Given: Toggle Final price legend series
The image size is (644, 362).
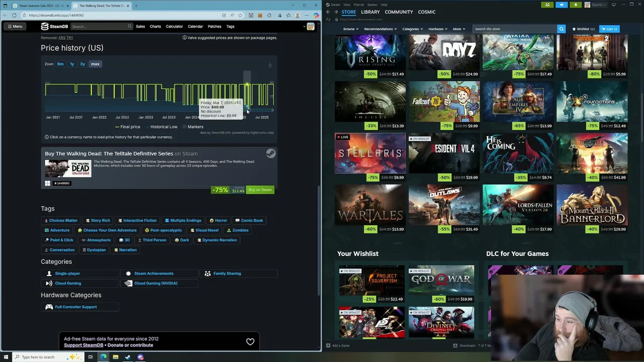Looking at the screenshot, I should tap(128, 127).
